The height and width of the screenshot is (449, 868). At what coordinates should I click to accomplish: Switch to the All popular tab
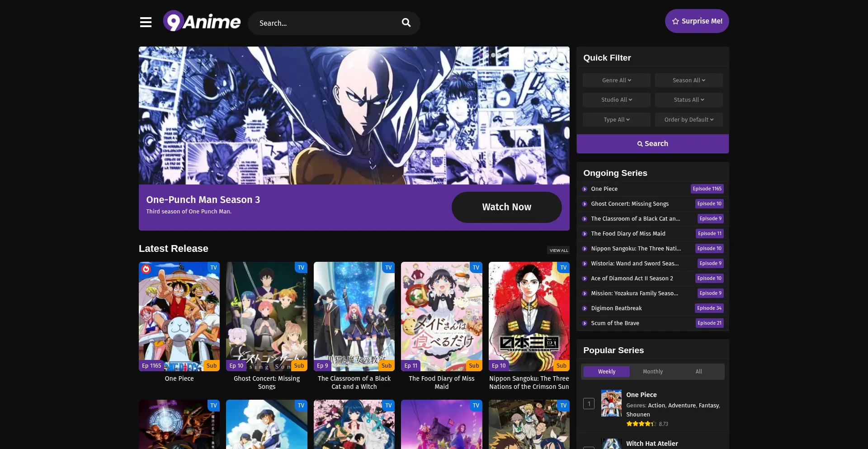pyautogui.click(x=698, y=371)
